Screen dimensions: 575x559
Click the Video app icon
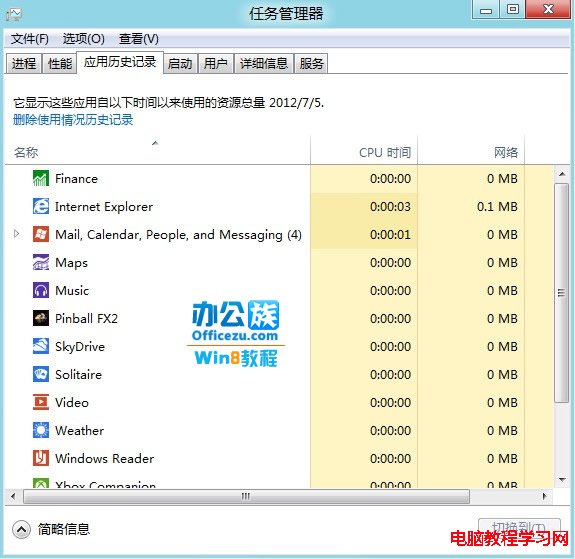coord(41,402)
